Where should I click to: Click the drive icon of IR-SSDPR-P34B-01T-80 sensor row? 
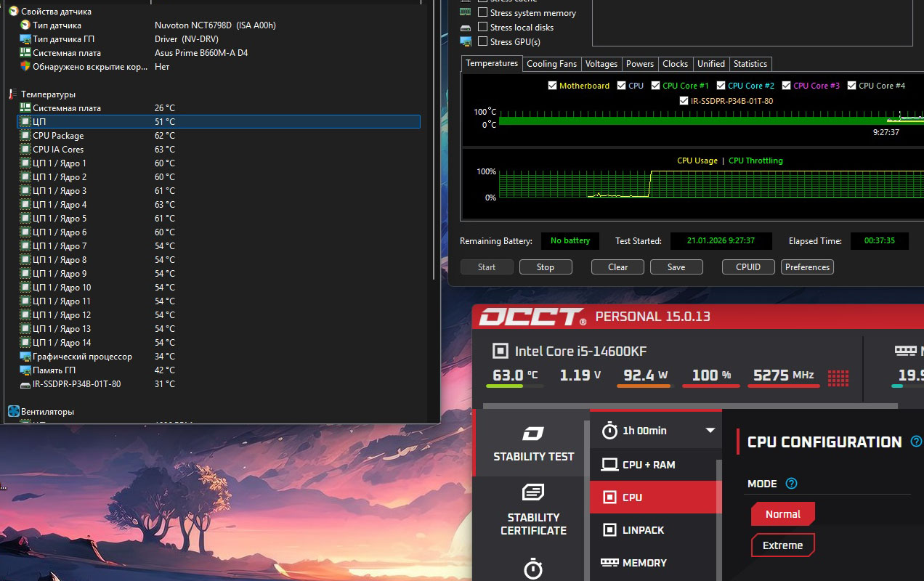pyautogui.click(x=25, y=384)
